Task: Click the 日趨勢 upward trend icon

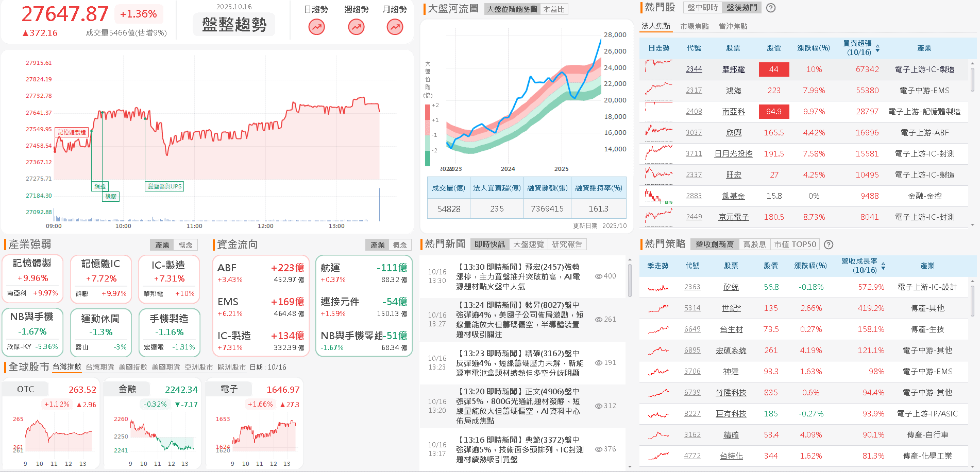Action: coord(316,27)
